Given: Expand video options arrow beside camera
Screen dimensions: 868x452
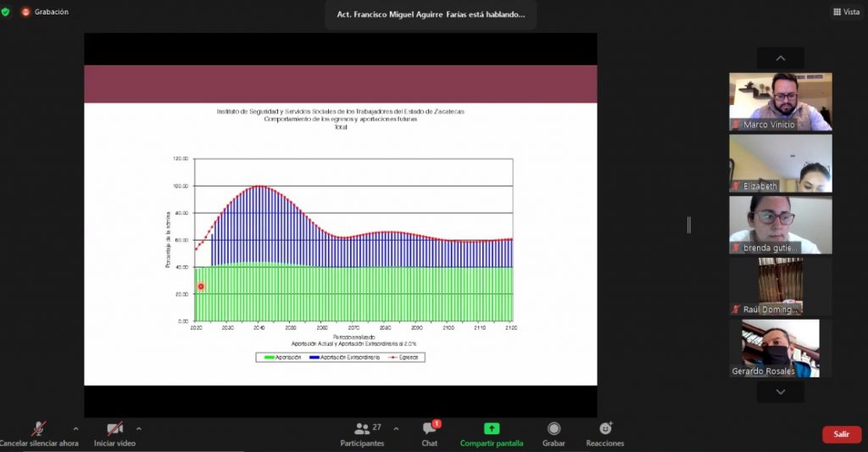Looking at the screenshot, I should coord(139,428).
